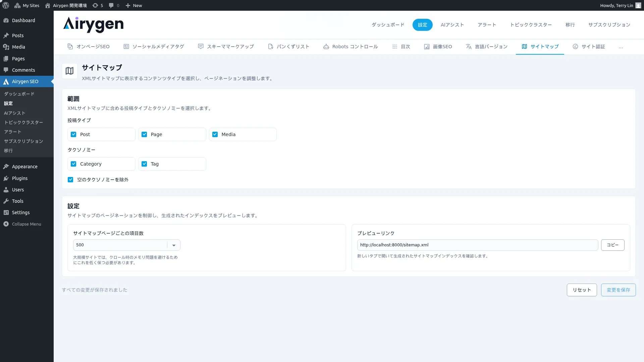Switch to Robots コントロール tab
This screenshot has height=362, width=644.
click(351, 47)
